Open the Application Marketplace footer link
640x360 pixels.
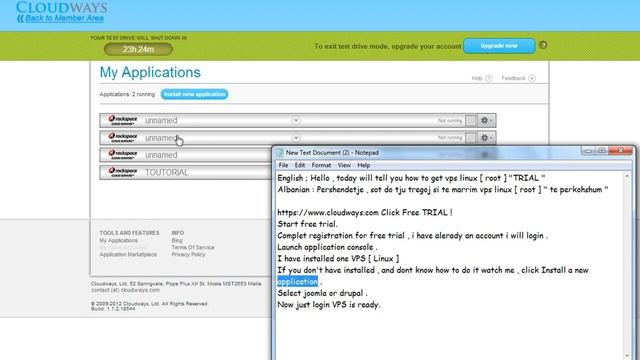(x=128, y=254)
